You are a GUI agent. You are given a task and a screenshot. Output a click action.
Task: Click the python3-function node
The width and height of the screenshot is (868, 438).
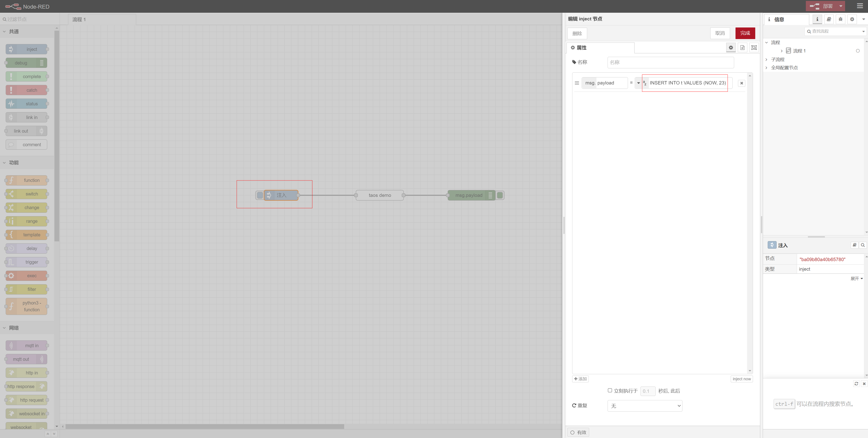click(x=26, y=306)
